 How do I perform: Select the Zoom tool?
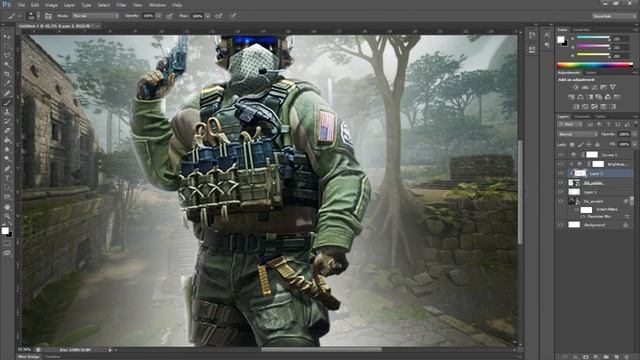click(x=7, y=216)
